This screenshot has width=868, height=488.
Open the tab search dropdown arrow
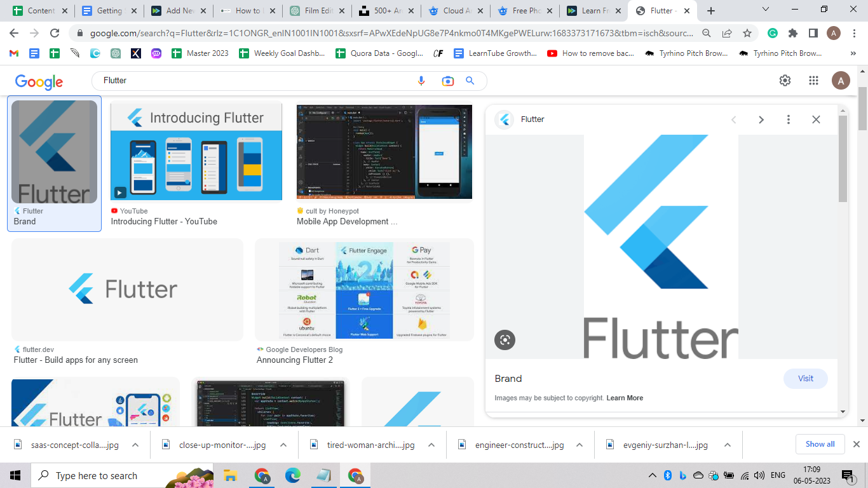[x=766, y=10]
